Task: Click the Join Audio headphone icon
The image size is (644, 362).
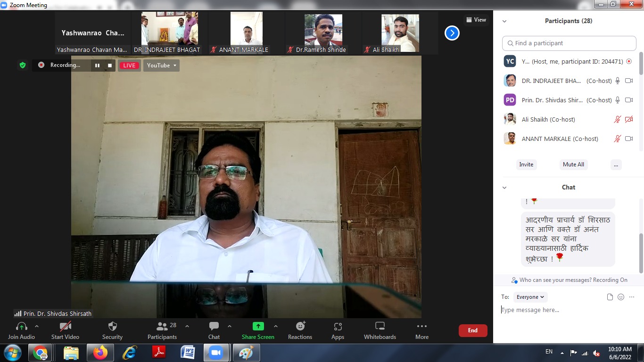Action: tap(22, 327)
